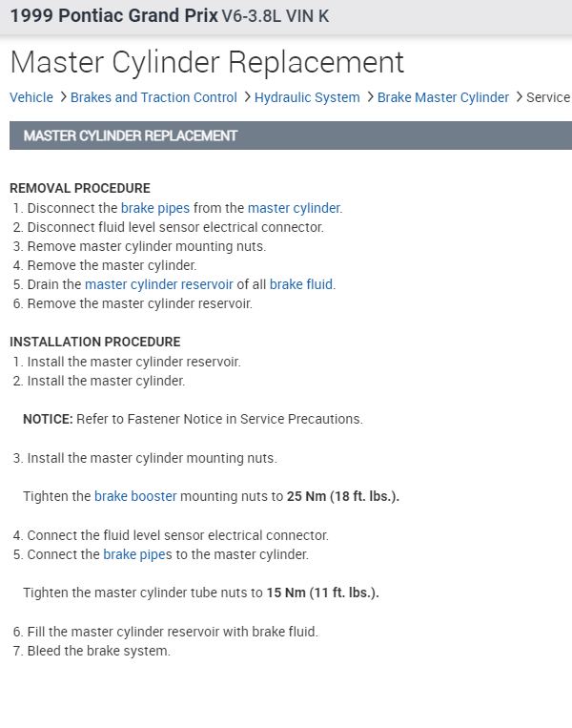This screenshot has height=728, width=572.
Task: Open Brakes and Traction Control breadcrumb
Action: pos(153,97)
